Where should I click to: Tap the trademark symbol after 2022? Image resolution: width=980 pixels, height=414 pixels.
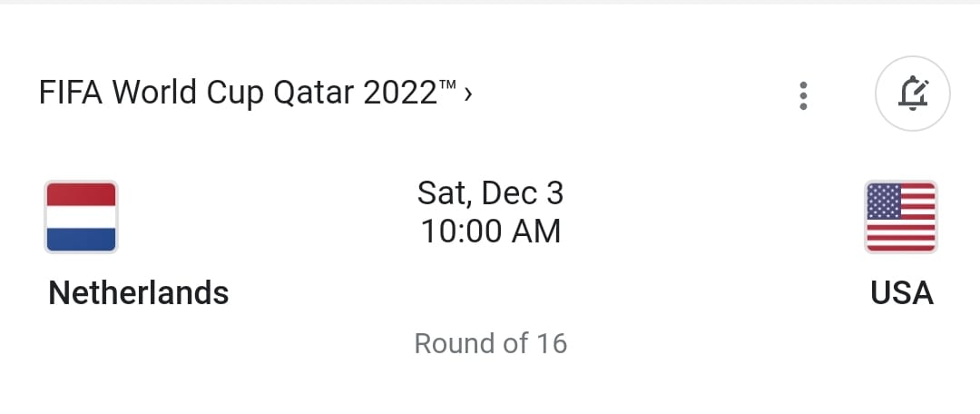[x=448, y=84]
